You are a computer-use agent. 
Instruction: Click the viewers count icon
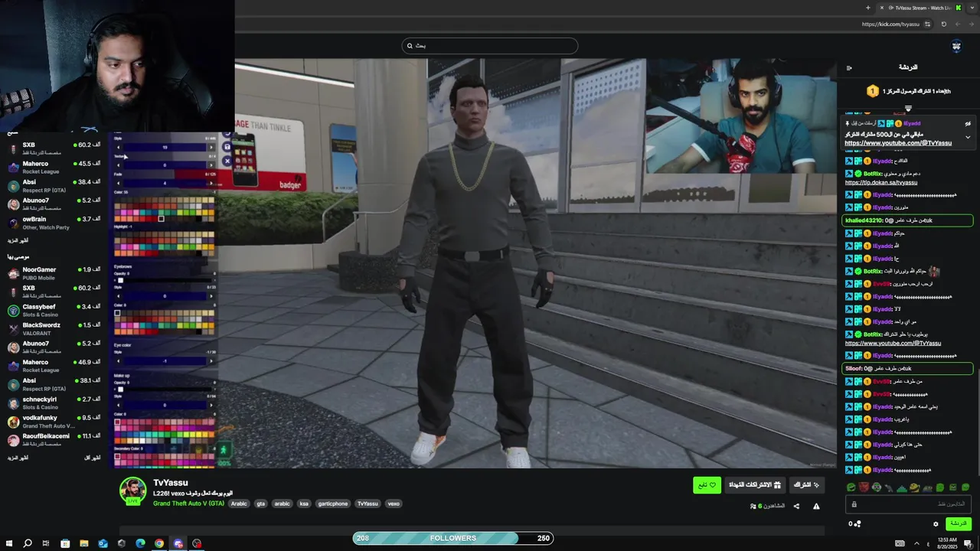pos(753,506)
